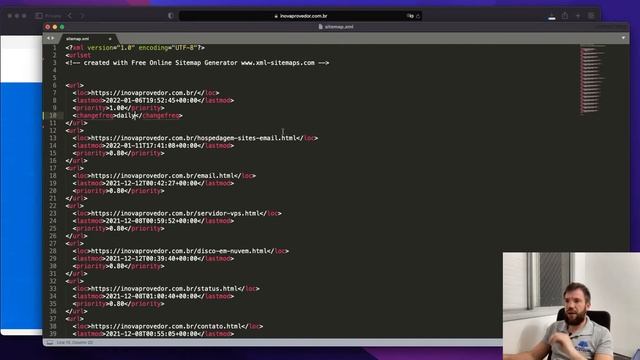The width and height of the screenshot is (640, 360).
Task: Toggle the sidebar icon in Sublime status bar
Action: [x=49, y=342]
